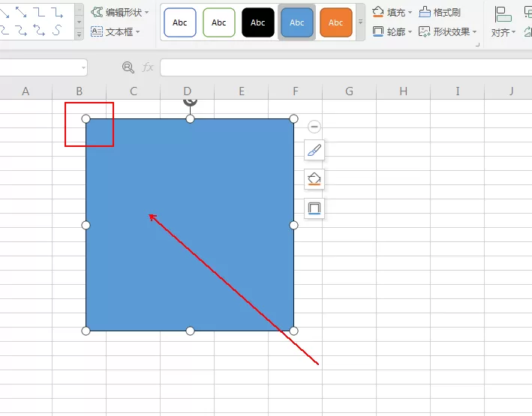Click the top-right corner handle
Viewport: 532px width, 416px height.
point(294,118)
